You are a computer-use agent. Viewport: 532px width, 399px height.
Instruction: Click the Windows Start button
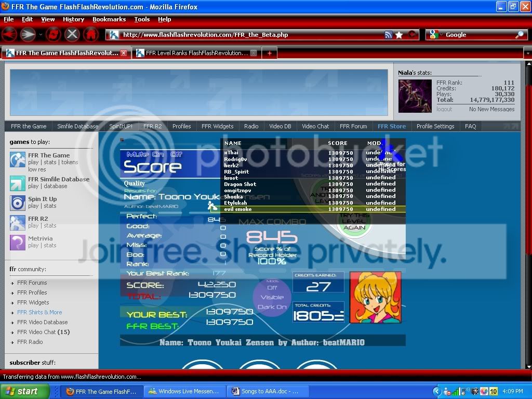tap(22, 391)
